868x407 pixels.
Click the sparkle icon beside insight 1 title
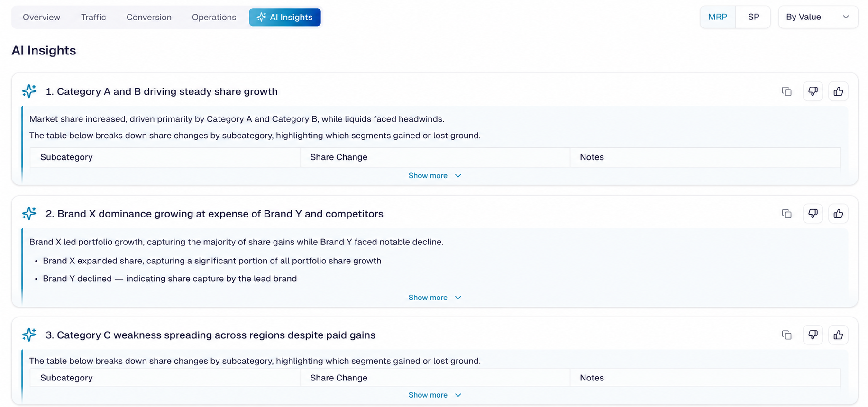pyautogui.click(x=29, y=91)
